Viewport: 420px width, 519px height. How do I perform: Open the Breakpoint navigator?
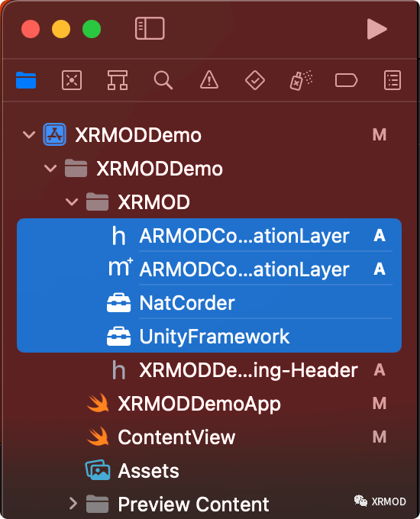pos(346,80)
